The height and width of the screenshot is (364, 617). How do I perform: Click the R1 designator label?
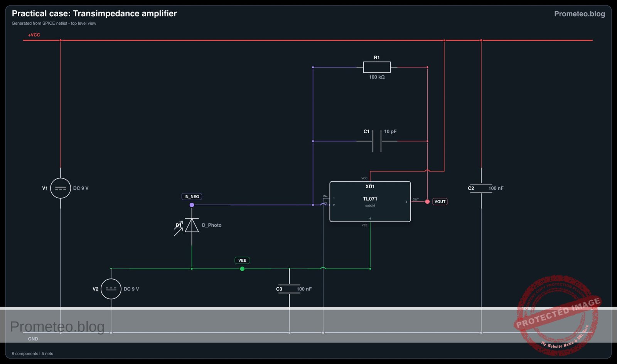point(377,57)
